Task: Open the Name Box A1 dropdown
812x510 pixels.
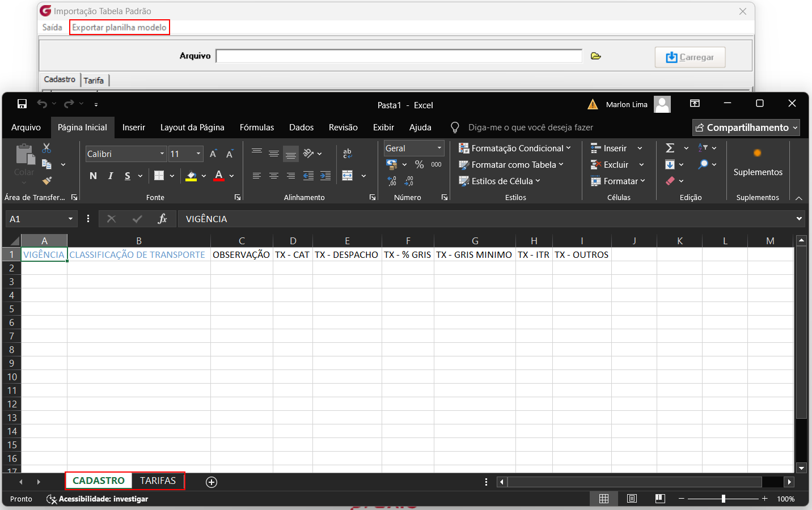Action: (x=70, y=219)
